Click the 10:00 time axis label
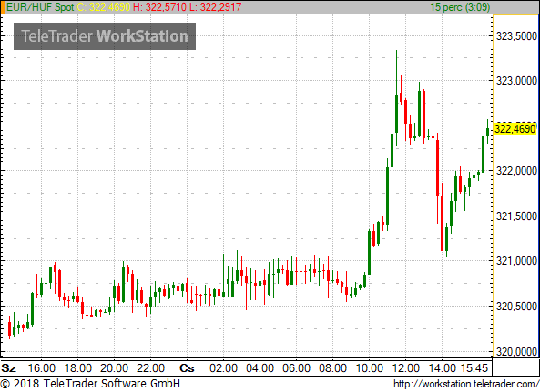Screen dimensions: 540x392 pos(369,368)
